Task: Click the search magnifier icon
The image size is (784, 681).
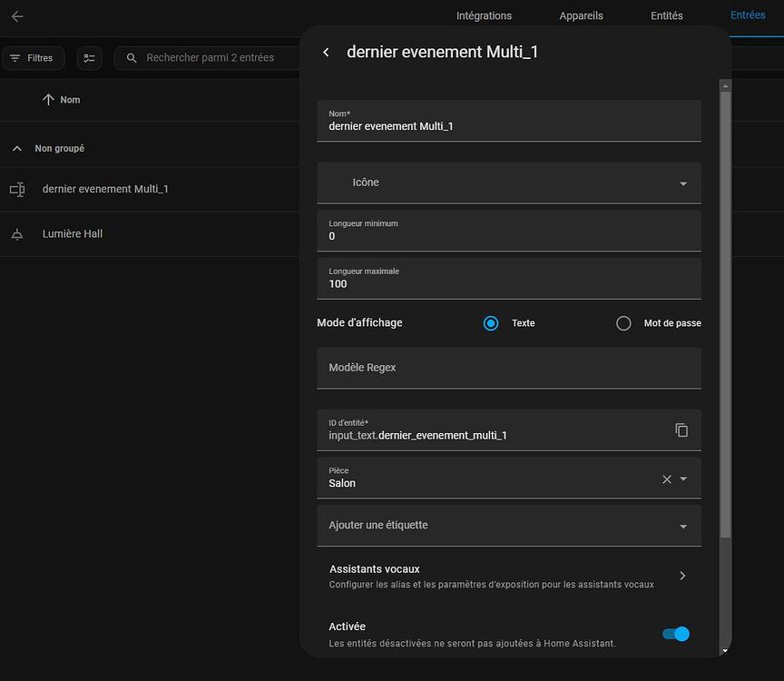Action: tap(132, 58)
